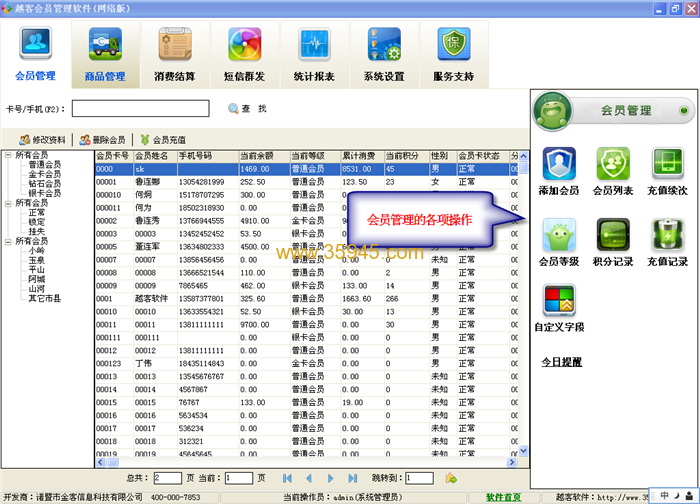
Task: Select 其它市县 in the tree
Action: click(x=45, y=298)
